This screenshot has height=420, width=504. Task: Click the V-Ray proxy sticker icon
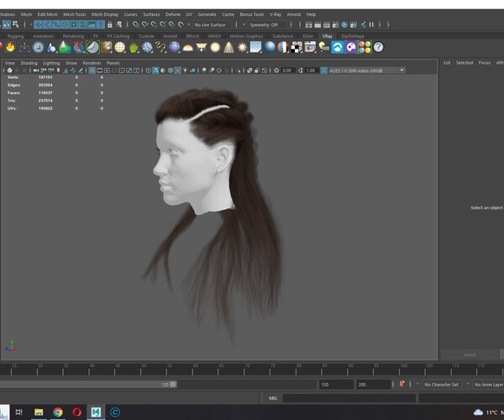92,47
